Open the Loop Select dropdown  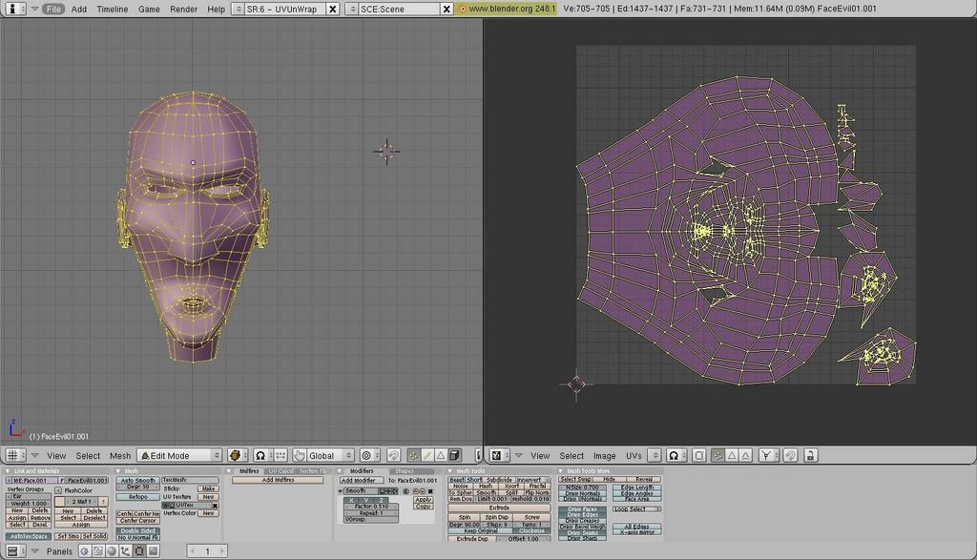point(636,509)
